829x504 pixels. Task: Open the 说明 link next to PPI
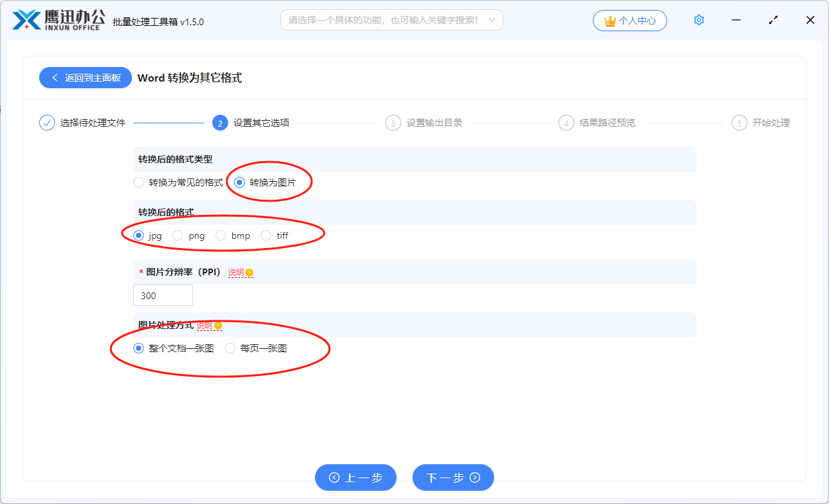point(237,272)
